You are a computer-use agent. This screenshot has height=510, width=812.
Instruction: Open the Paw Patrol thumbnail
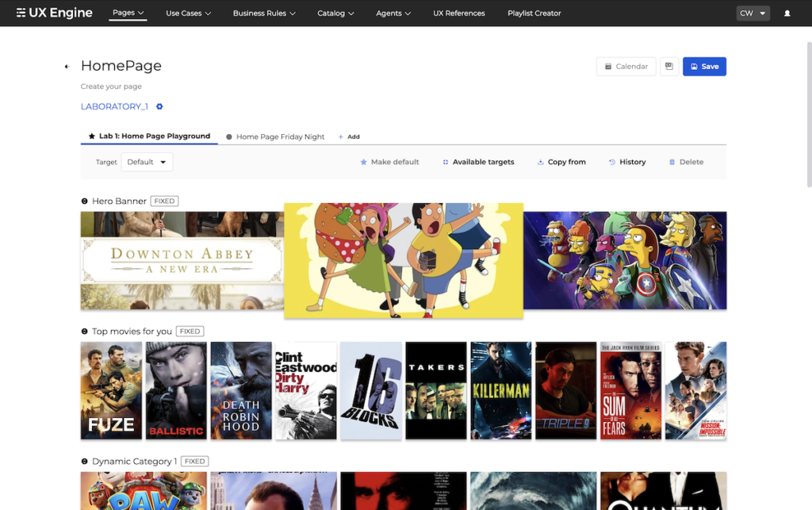click(x=144, y=491)
